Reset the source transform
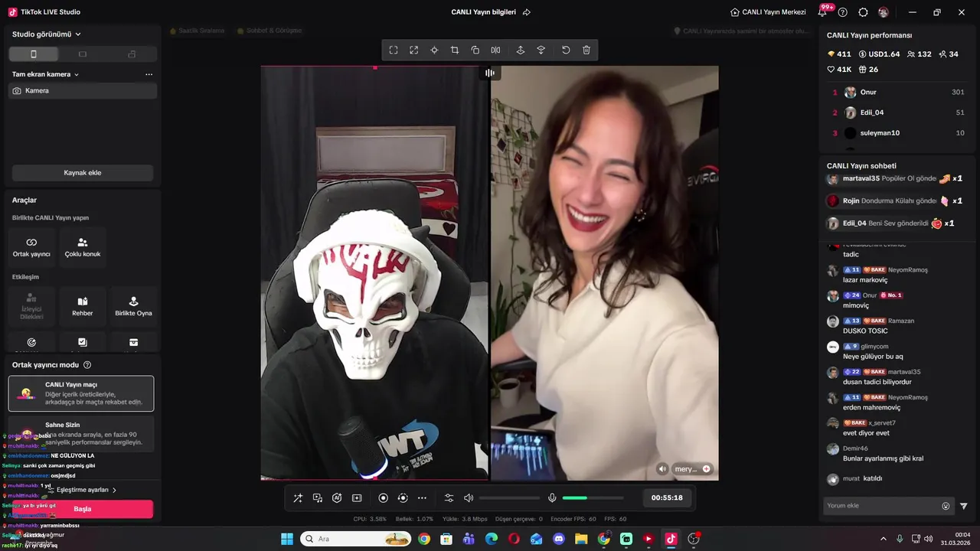980x551 pixels. (x=566, y=50)
